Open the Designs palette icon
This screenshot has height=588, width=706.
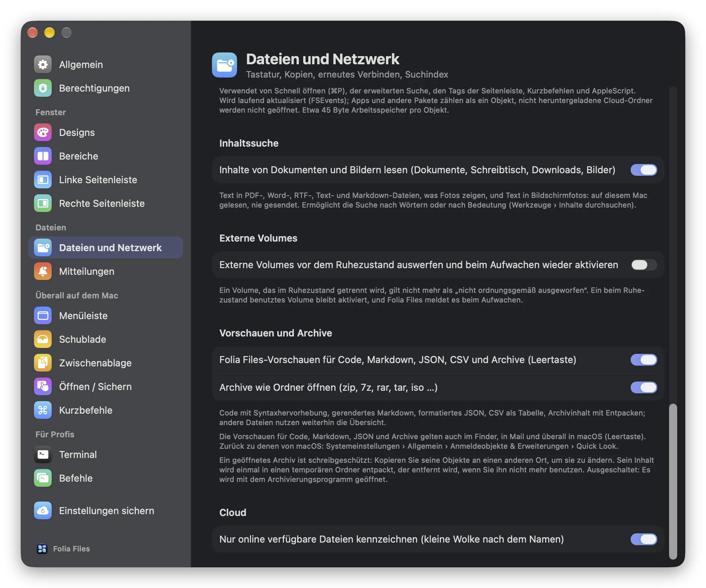(43, 133)
